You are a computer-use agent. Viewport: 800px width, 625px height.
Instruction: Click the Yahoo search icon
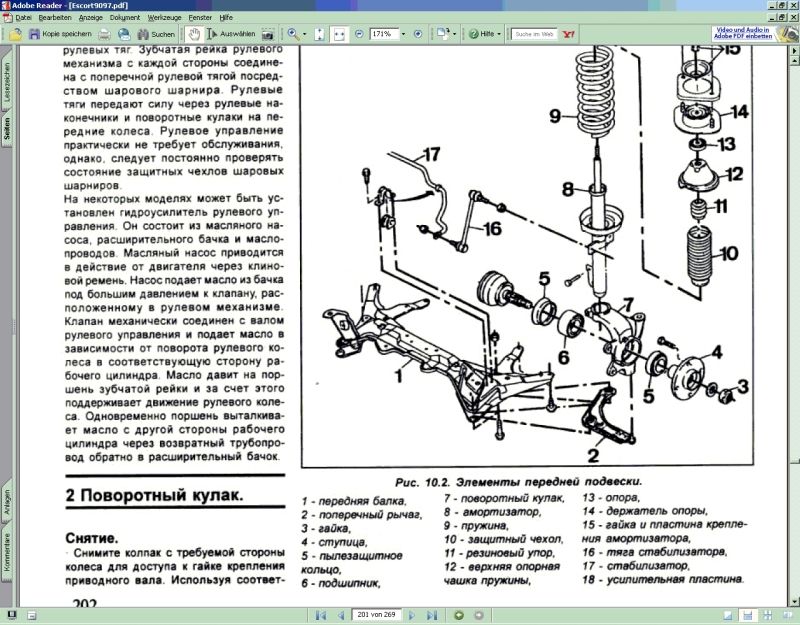568,34
